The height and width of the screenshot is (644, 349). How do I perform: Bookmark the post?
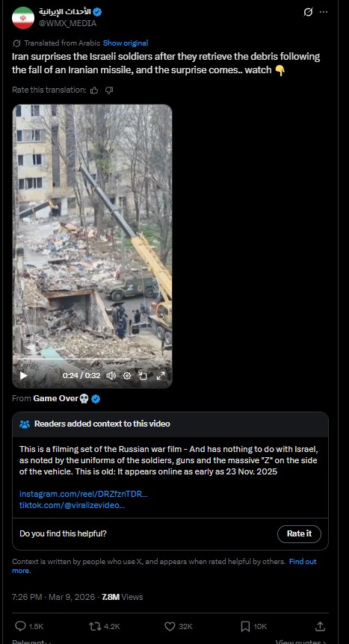click(x=245, y=626)
